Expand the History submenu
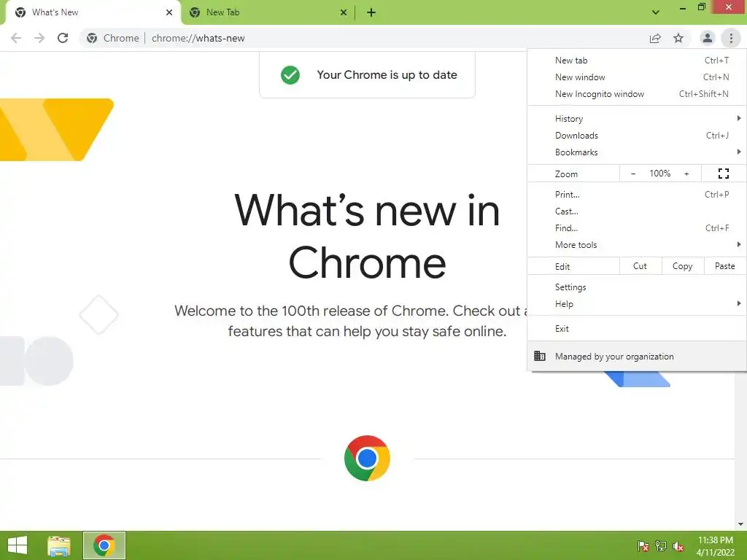Viewport: 747px width, 560px height. (x=637, y=119)
